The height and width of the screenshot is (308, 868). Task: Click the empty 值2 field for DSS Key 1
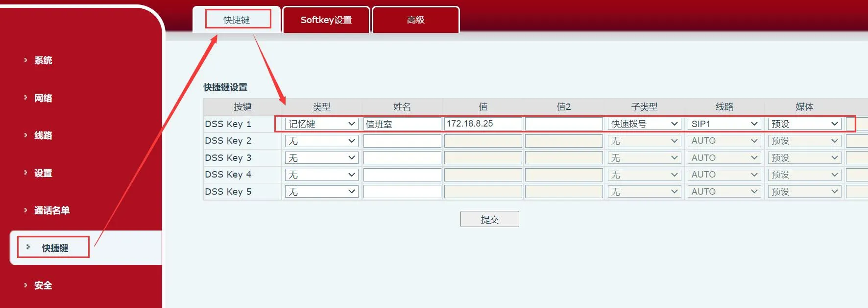pos(564,124)
